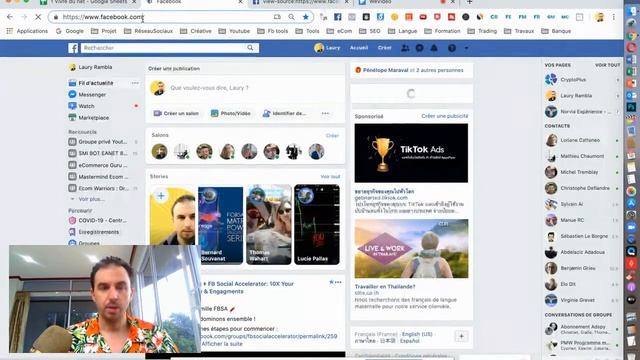Open the Google bookmark
The height and width of the screenshot is (360, 640).
(x=69, y=31)
